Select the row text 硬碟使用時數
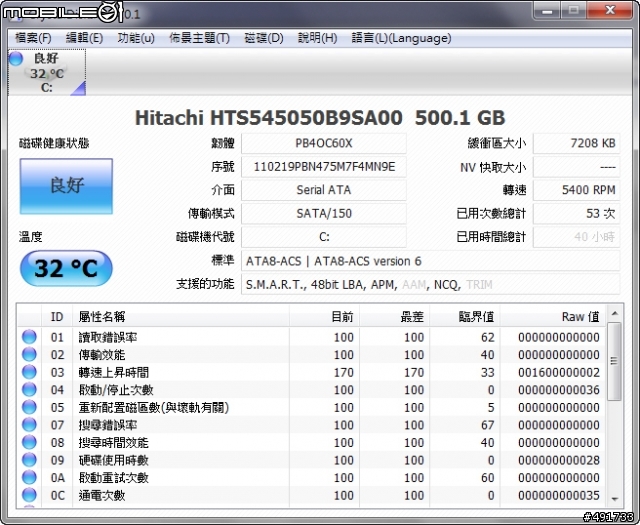The image size is (640, 525). (x=114, y=460)
